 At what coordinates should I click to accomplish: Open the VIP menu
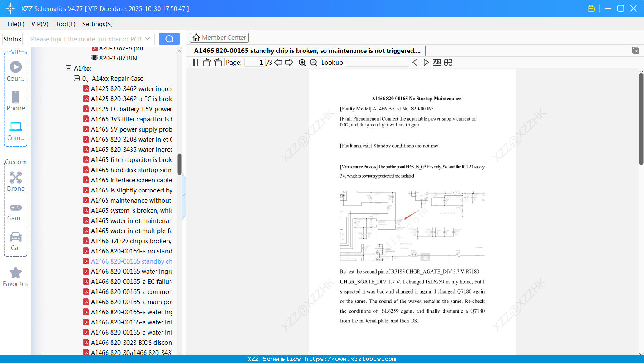(x=40, y=24)
